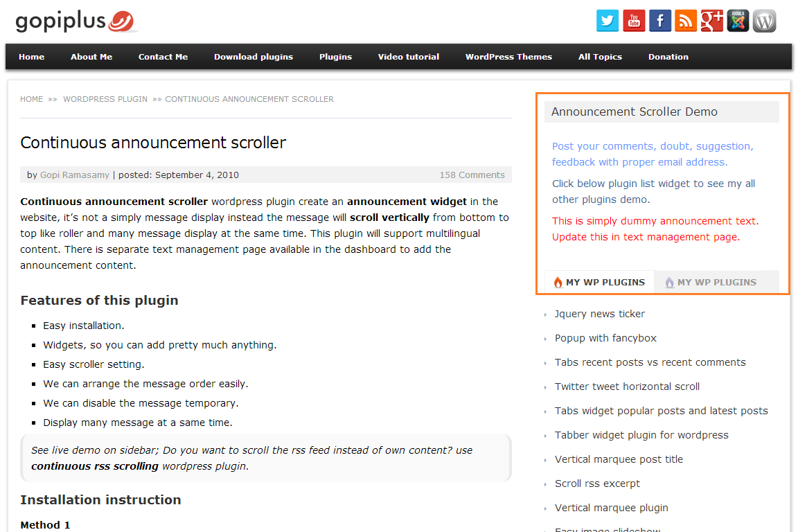Screen dimensions: 798x532
Task: Open Tabber widget plugin for wordpress
Action: (x=641, y=435)
